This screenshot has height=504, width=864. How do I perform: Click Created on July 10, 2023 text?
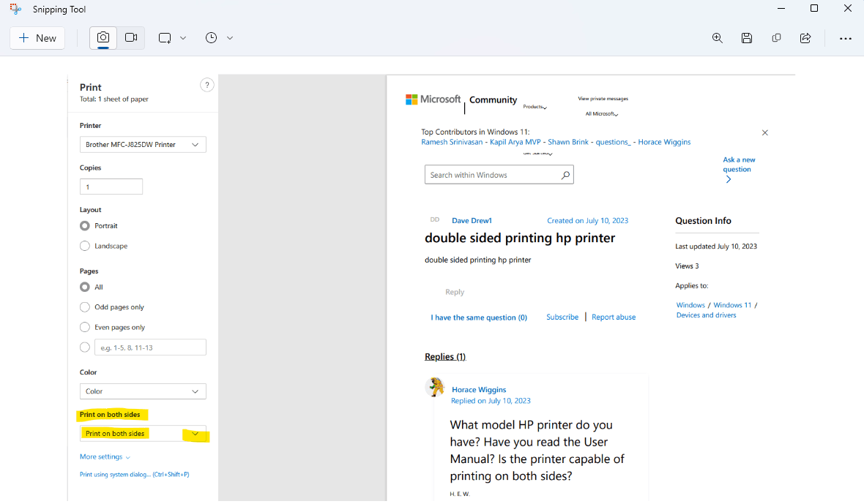coord(587,221)
